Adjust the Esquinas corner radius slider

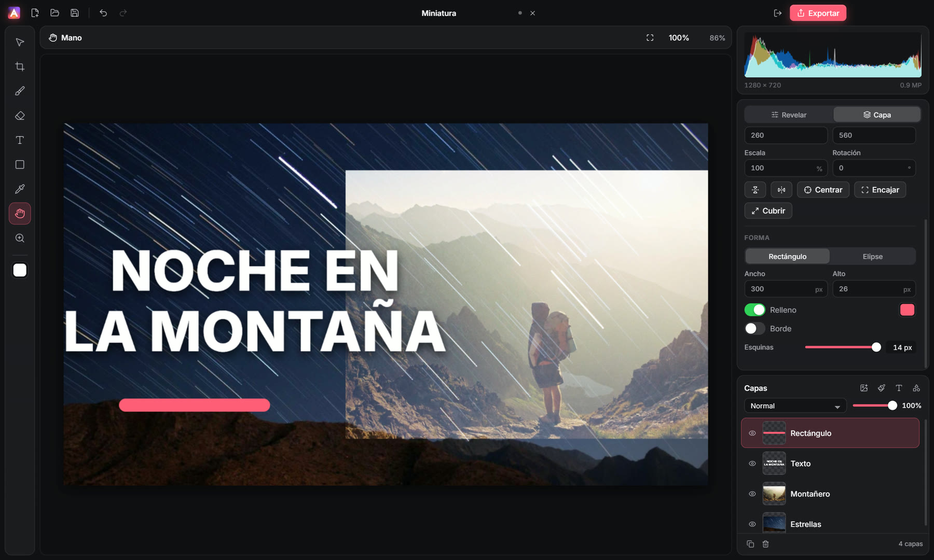coord(843,347)
